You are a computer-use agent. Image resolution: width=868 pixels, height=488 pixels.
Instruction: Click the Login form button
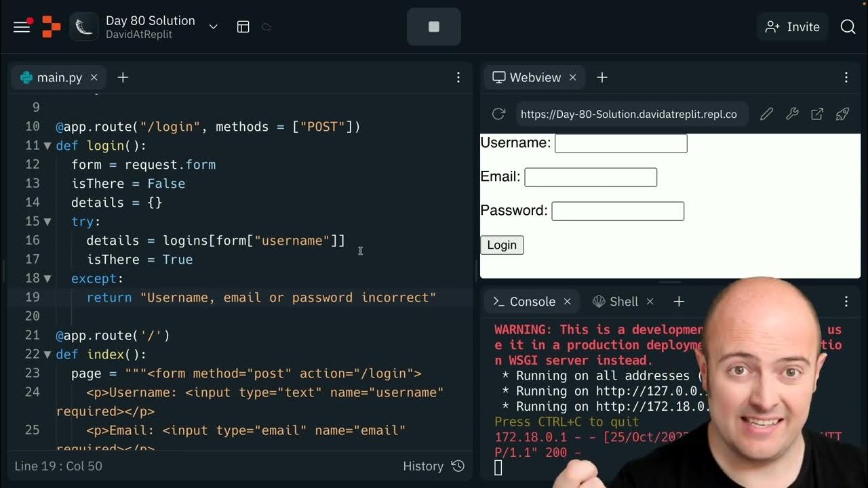coord(502,245)
